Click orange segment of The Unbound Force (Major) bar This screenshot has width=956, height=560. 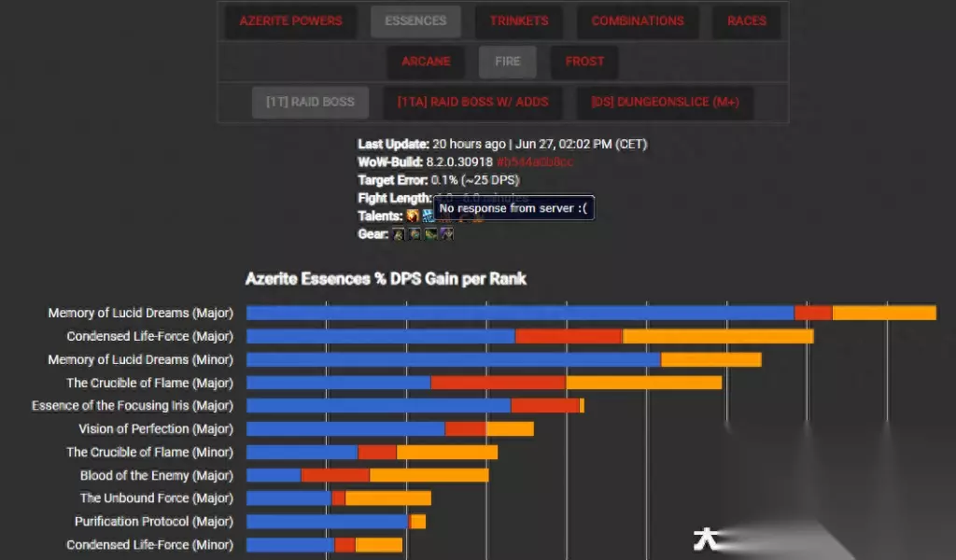pos(387,497)
